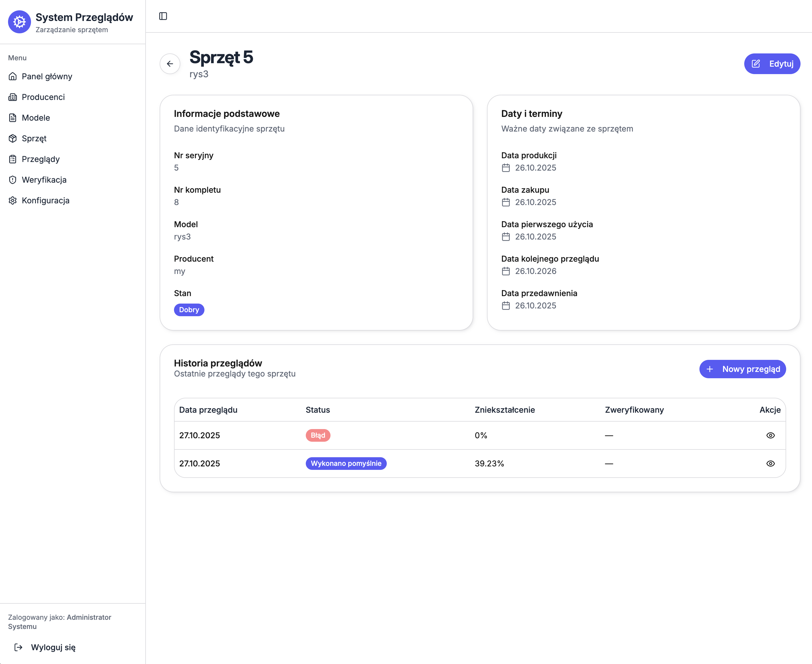The height and width of the screenshot is (664, 812).
Task: Click the Weryfikacja shield icon
Action: point(13,180)
